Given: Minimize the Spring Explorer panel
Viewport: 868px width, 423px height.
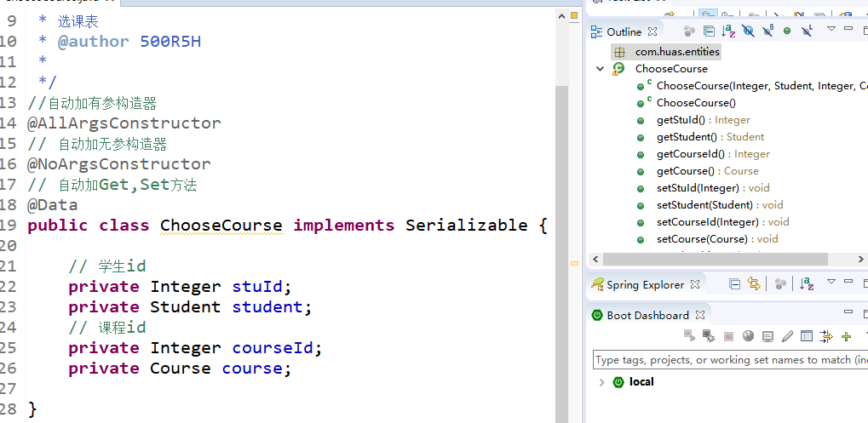Looking at the screenshot, I should tap(848, 281).
